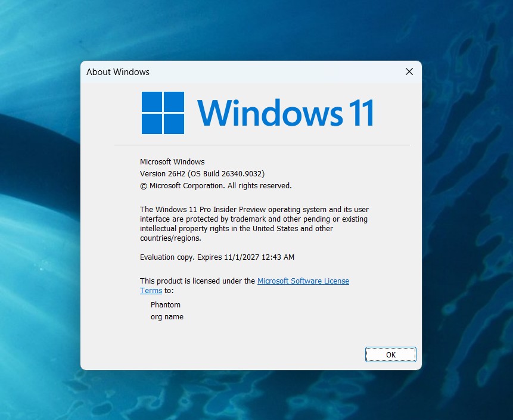Click the Microsoft Corporation copyright line
Screen dimensions: 513x420
point(216,186)
